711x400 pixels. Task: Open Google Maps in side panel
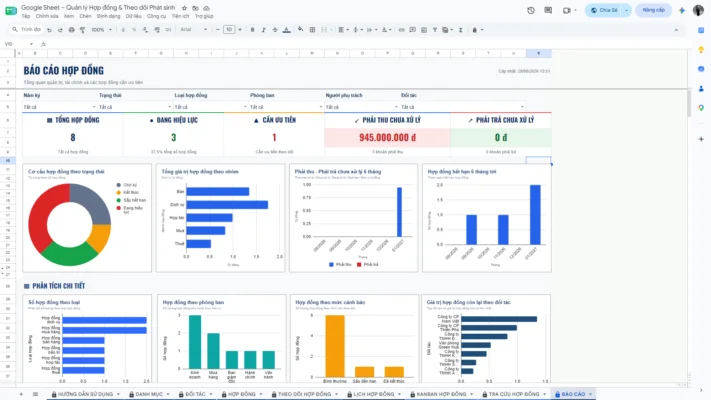pos(701,108)
